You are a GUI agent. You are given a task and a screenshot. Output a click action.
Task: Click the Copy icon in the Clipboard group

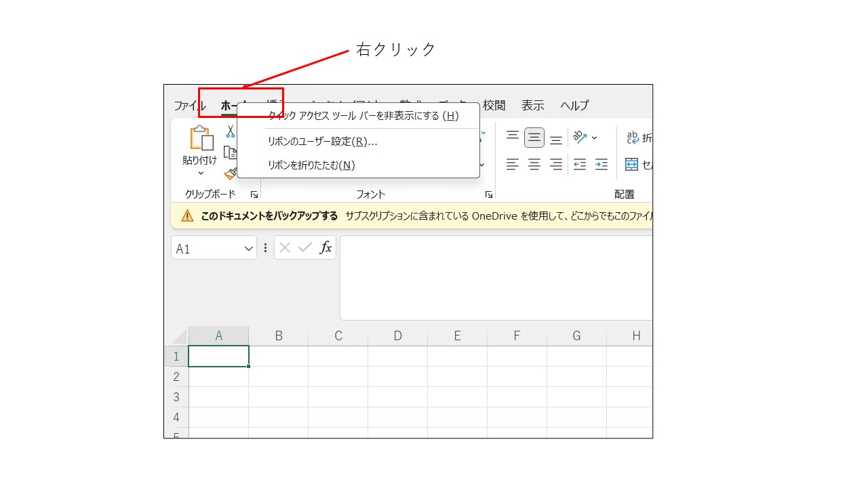(231, 152)
